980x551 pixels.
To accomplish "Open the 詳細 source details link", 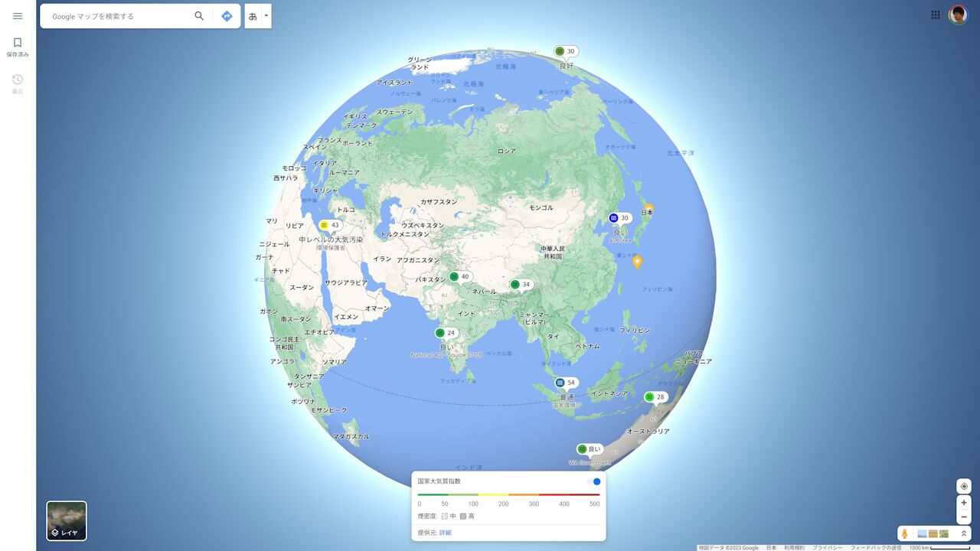I will point(446,532).
